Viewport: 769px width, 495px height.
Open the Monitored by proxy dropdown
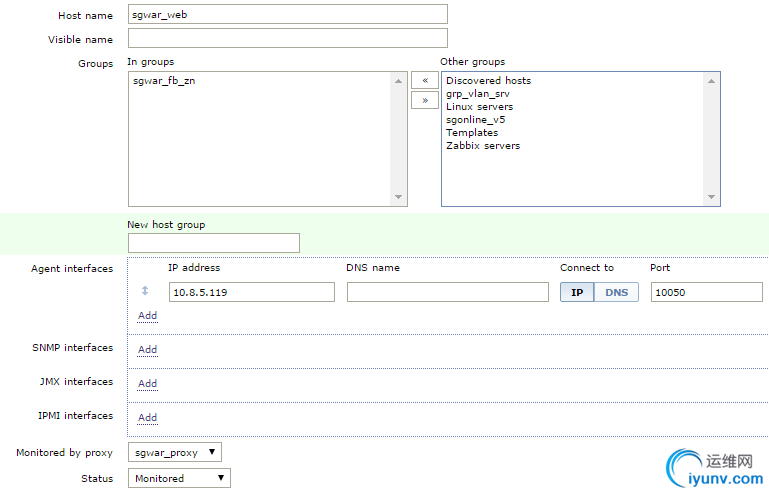pyautogui.click(x=175, y=452)
